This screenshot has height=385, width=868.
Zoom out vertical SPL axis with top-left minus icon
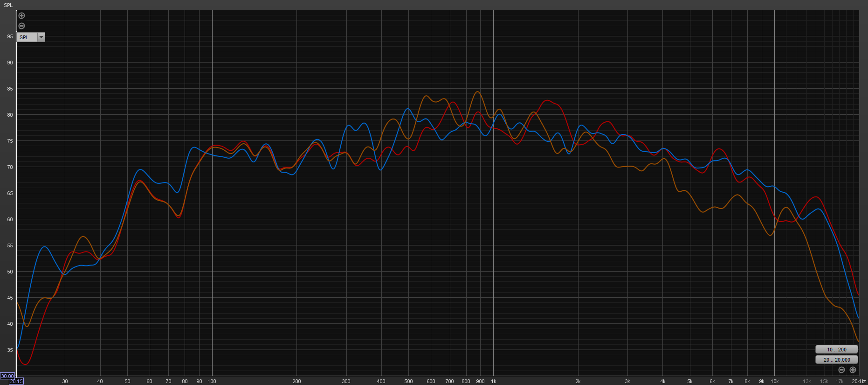click(x=21, y=26)
